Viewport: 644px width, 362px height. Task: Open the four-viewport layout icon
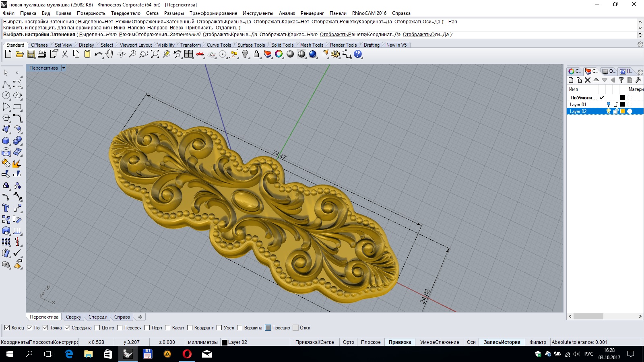pyautogui.click(x=188, y=54)
